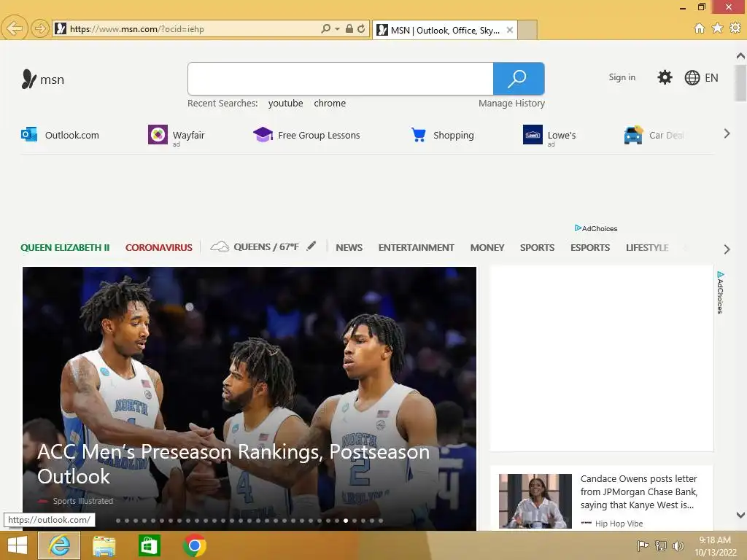The width and height of the screenshot is (747, 560).
Task: Click the Free Group Lessons graduation cap icon
Action: tap(263, 135)
